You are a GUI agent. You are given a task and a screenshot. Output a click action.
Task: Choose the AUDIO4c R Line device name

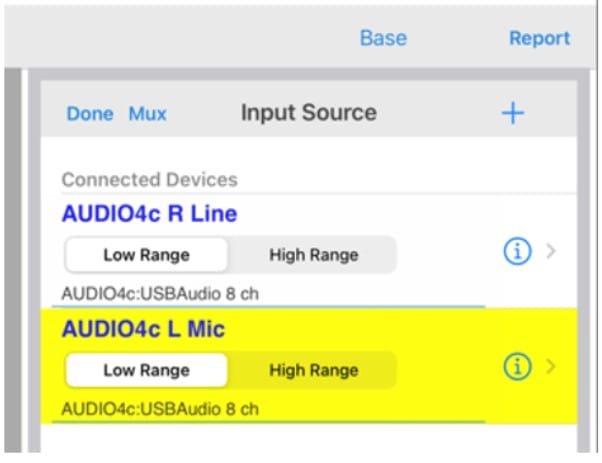pyautogui.click(x=149, y=214)
